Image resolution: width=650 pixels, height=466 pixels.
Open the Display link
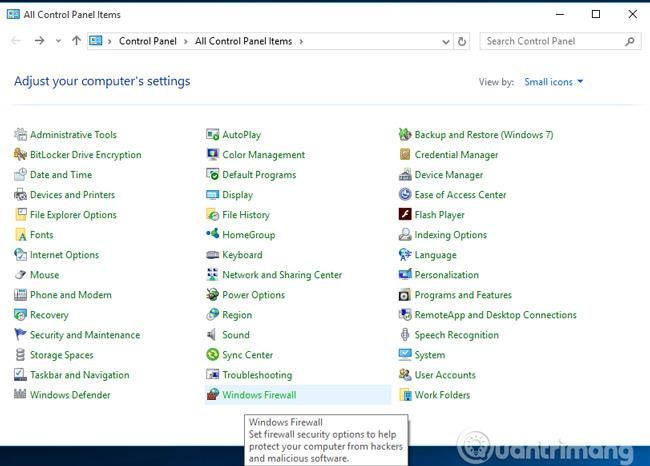click(x=238, y=195)
